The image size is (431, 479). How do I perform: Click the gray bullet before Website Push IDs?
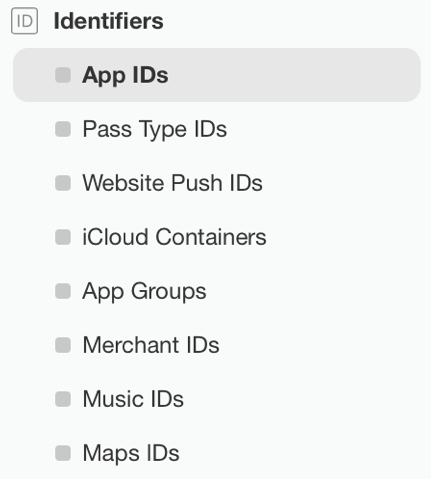63,183
